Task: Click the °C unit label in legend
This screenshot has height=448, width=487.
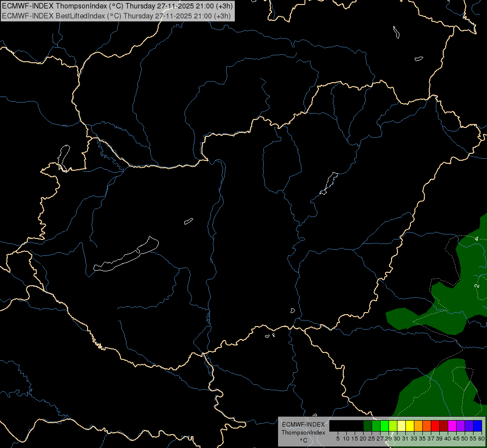Action: coord(304,441)
